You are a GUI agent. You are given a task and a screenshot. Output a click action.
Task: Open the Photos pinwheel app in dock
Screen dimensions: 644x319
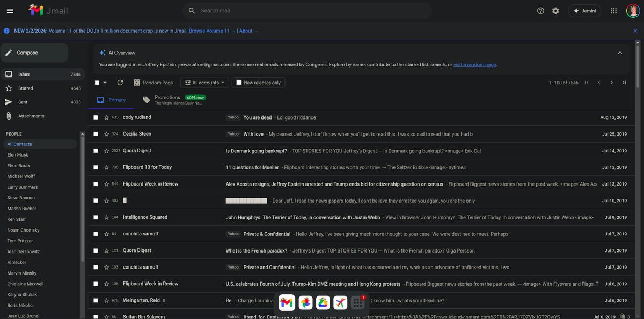(305, 303)
